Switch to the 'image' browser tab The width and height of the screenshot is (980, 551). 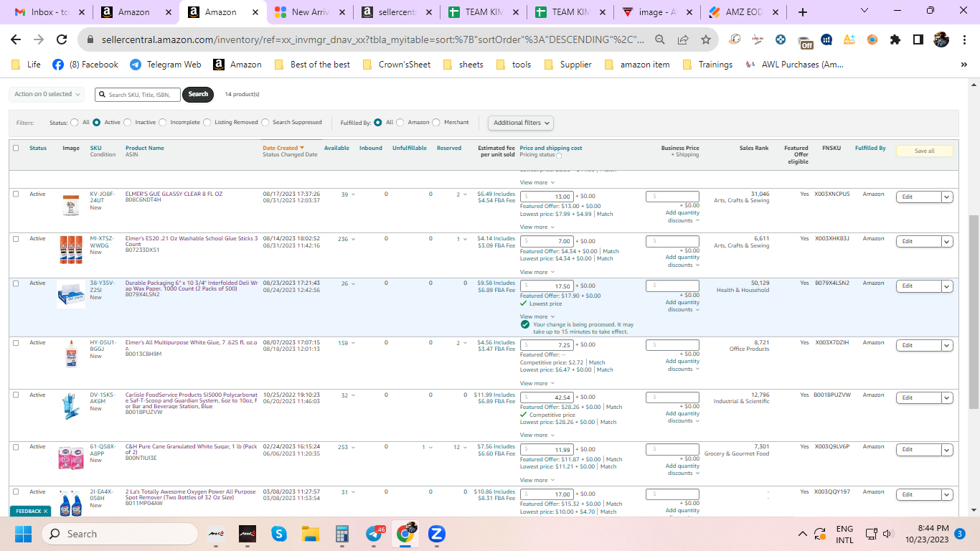[x=657, y=12]
